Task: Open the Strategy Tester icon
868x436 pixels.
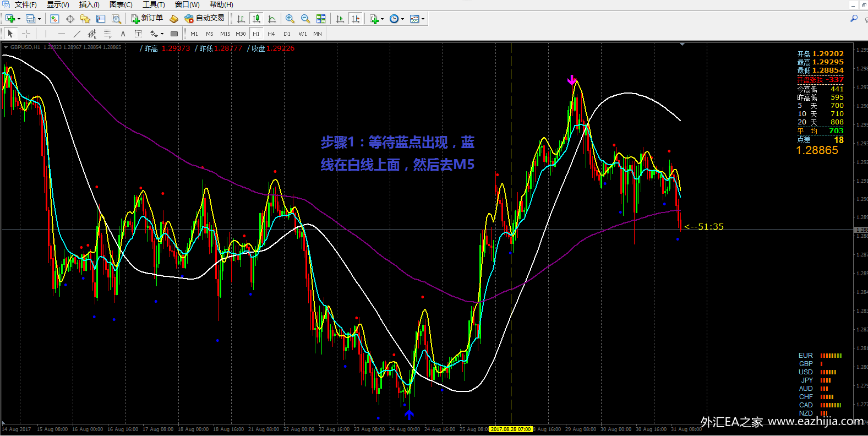Action: 116,19
